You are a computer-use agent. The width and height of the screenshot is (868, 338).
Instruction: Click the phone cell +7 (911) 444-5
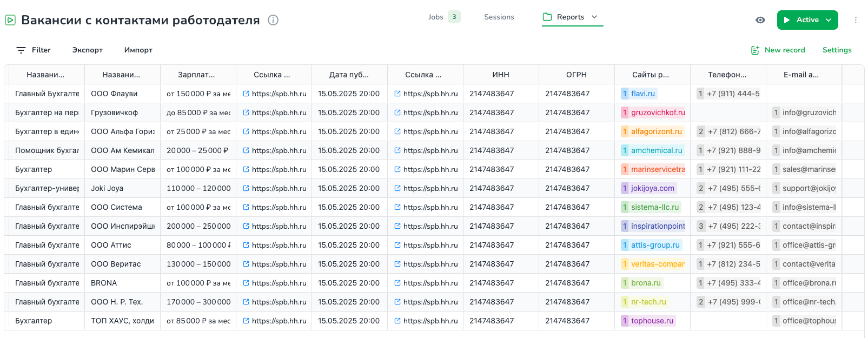coord(728,94)
